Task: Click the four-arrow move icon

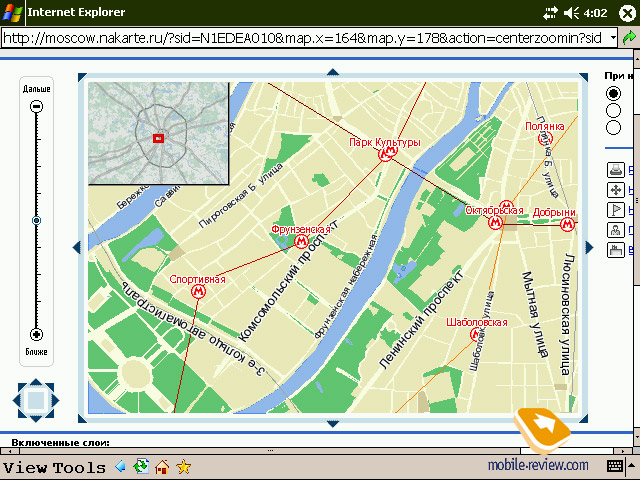Action: point(616,190)
